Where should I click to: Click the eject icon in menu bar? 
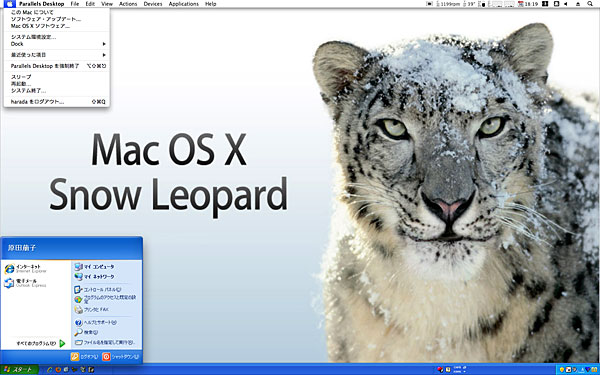(x=578, y=4)
